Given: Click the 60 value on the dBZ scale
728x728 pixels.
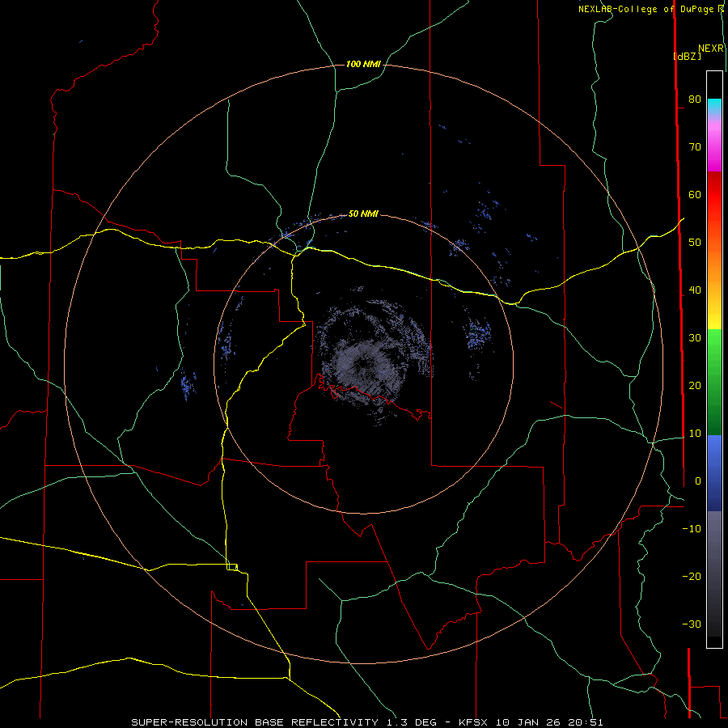Looking at the screenshot, I should pyautogui.click(x=695, y=195).
